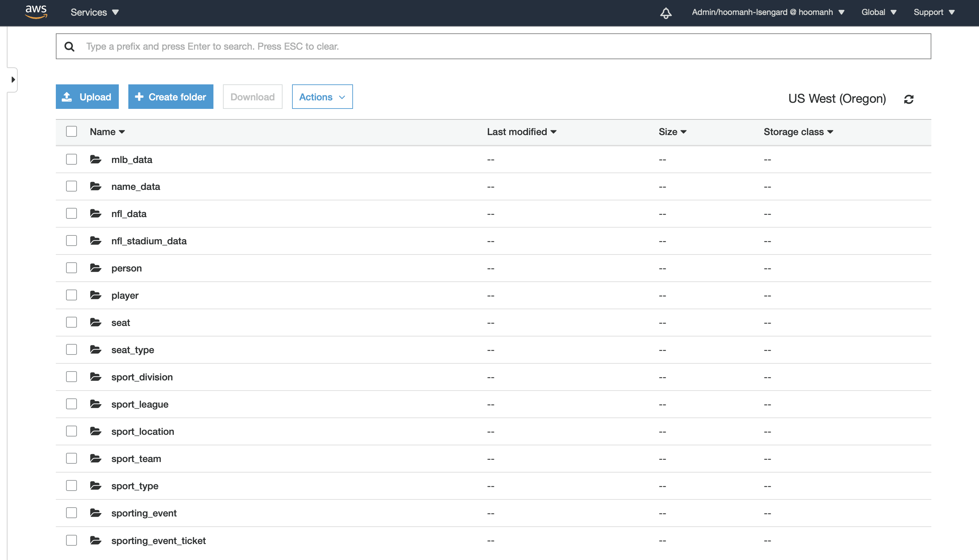The width and height of the screenshot is (979, 560).
Task: Open the sport_division folder link
Action: click(x=142, y=377)
